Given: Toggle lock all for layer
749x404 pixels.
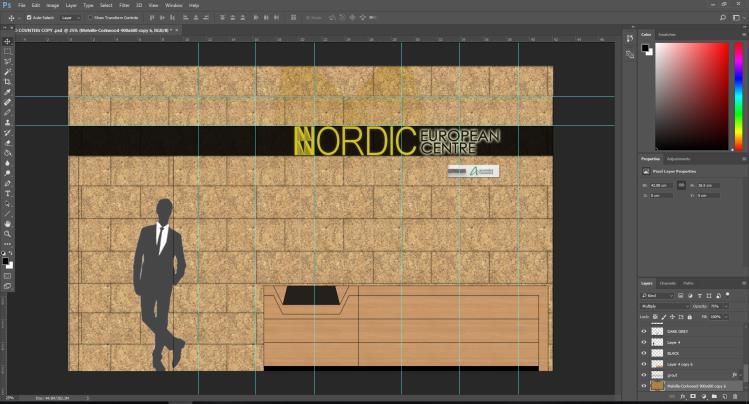Looking at the screenshot, I should (x=689, y=317).
